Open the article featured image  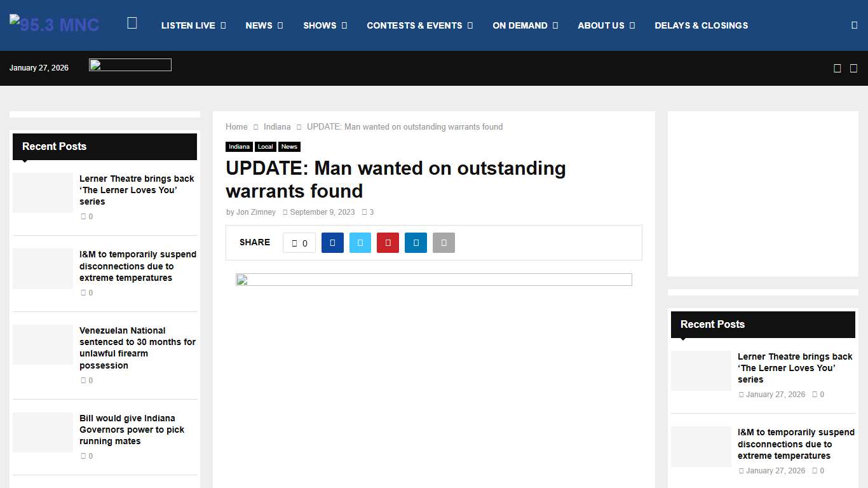(x=434, y=280)
